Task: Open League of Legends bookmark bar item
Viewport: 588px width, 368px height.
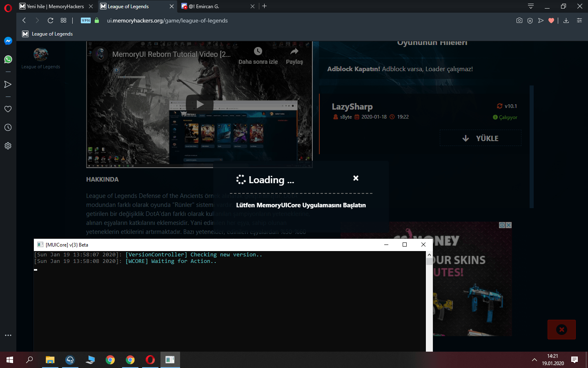Action: pyautogui.click(x=47, y=34)
